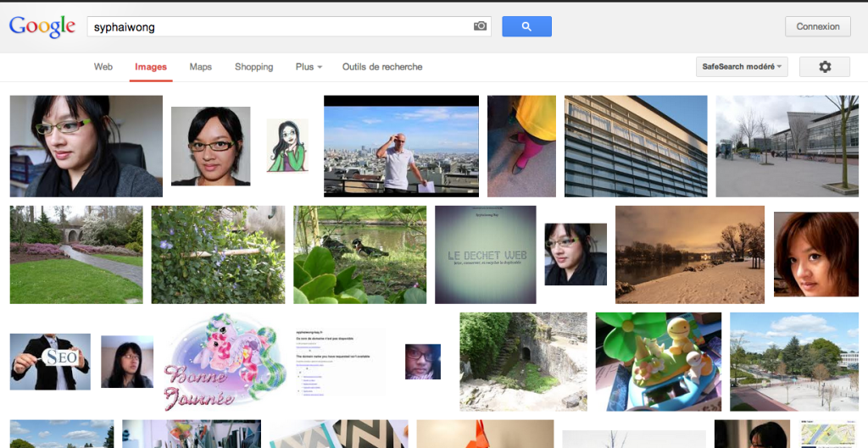
Task: Open the snowy riverside sunset photo
Action: 690,254
